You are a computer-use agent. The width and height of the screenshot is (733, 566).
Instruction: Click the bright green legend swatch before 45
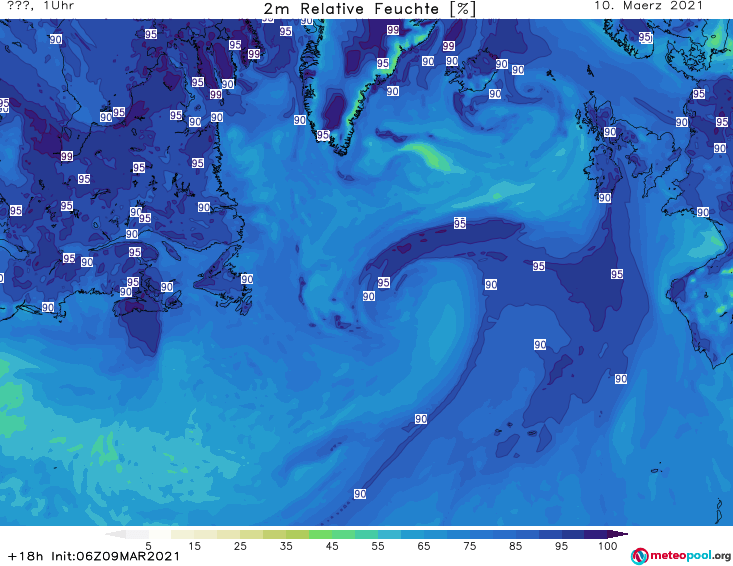320,534
